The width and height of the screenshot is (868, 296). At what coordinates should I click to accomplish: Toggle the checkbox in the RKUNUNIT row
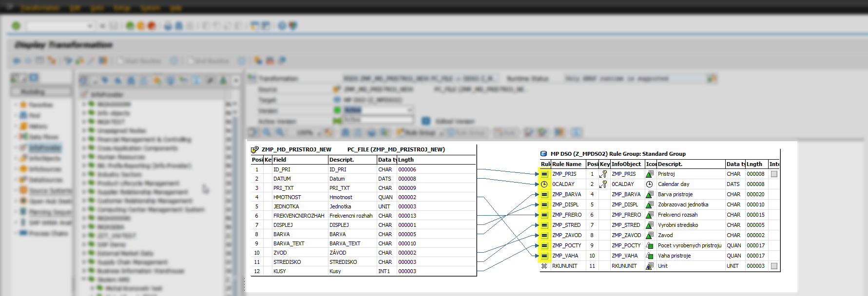tap(774, 266)
